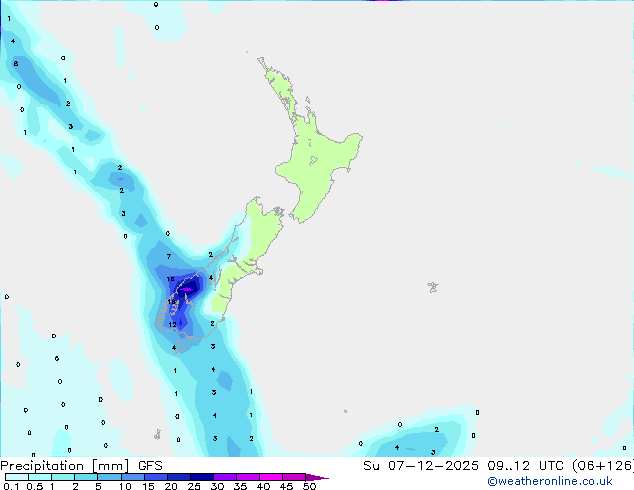Screen dimensions: 634x490
Task: Click the darkest navy legend box, 25 to 30
Action: click(x=201, y=477)
